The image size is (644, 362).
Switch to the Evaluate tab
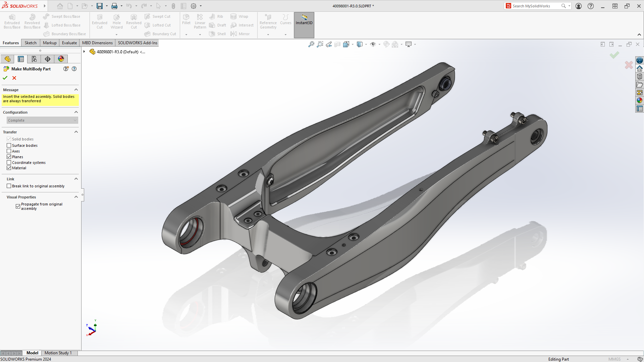click(69, 43)
